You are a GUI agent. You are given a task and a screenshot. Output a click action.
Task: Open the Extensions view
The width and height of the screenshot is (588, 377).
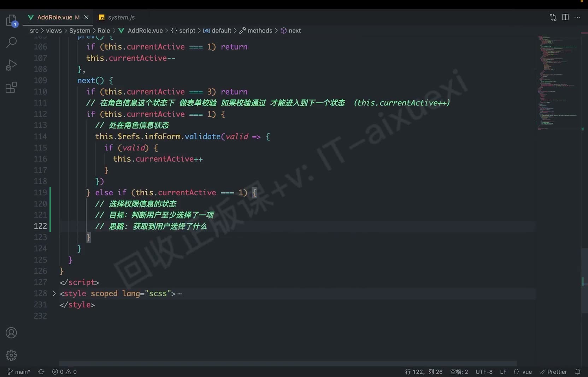point(11,88)
